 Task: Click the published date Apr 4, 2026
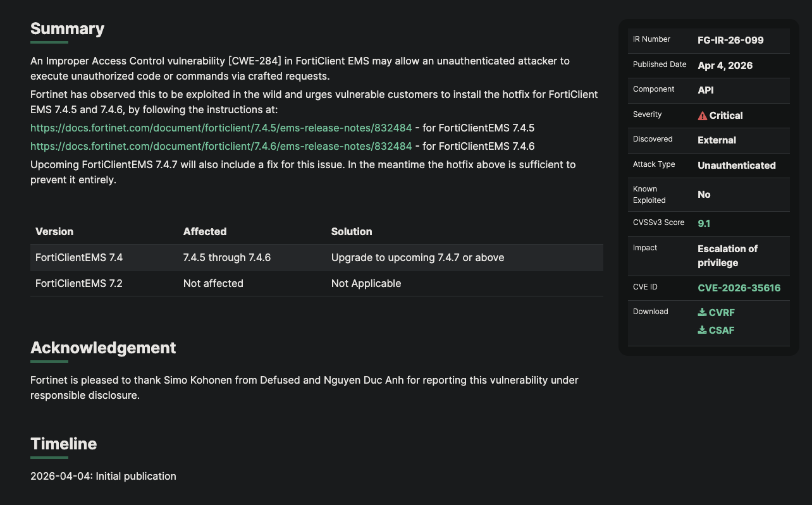click(725, 66)
